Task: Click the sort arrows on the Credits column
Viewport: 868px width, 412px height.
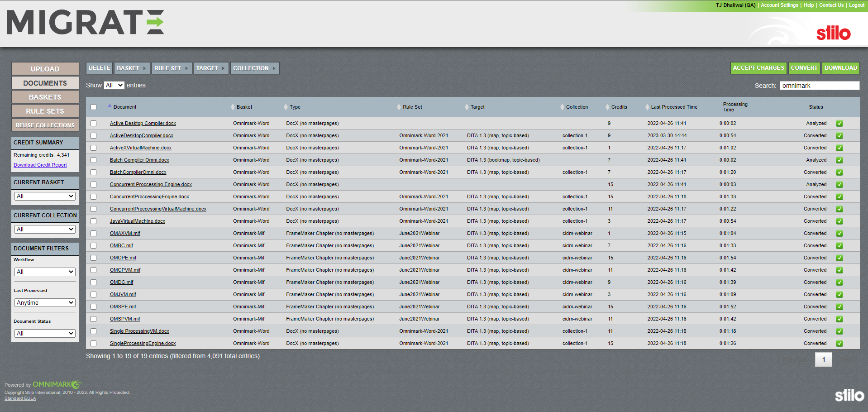Action: 606,107
